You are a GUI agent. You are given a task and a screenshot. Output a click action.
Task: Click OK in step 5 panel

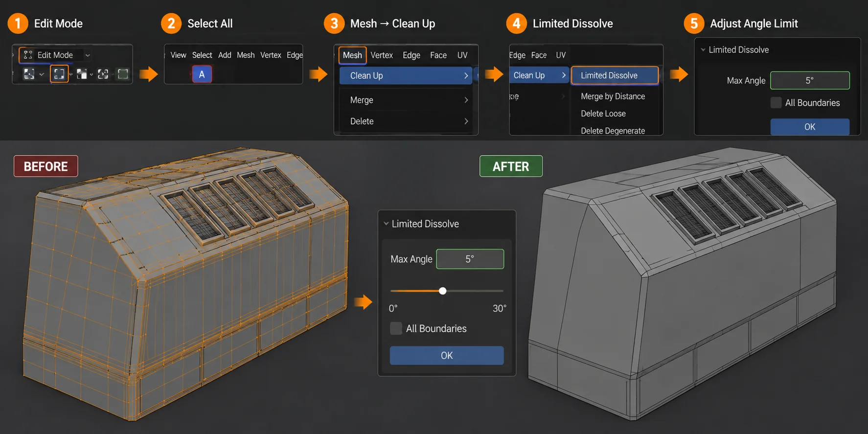coord(810,127)
